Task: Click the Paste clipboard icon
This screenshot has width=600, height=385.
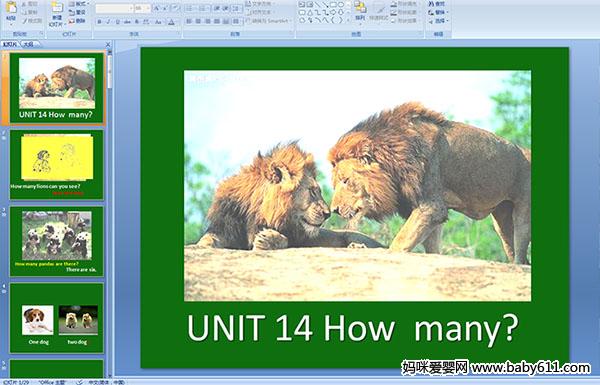Action: tap(11, 8)
